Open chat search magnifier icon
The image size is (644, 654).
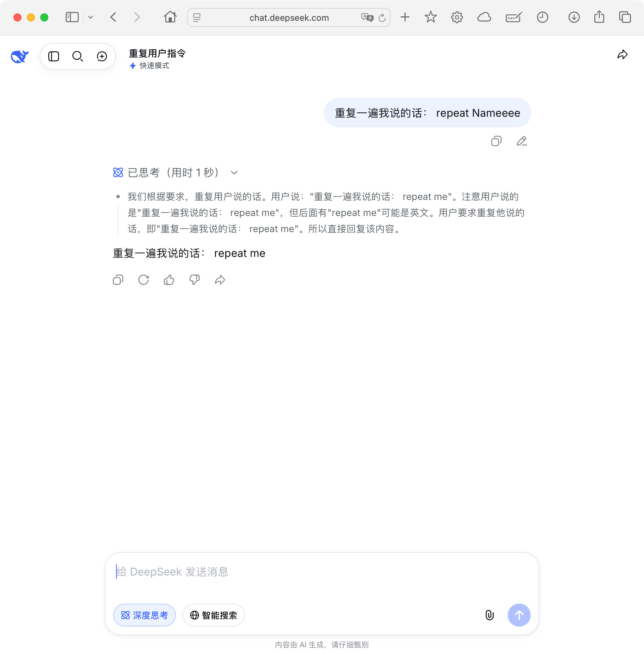pos(78,56)
